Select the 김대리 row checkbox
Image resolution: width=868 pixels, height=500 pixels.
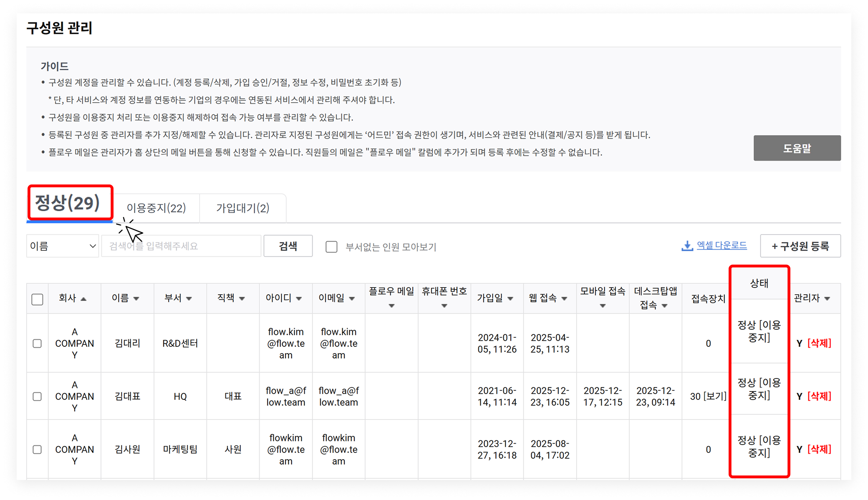point(37,343)
